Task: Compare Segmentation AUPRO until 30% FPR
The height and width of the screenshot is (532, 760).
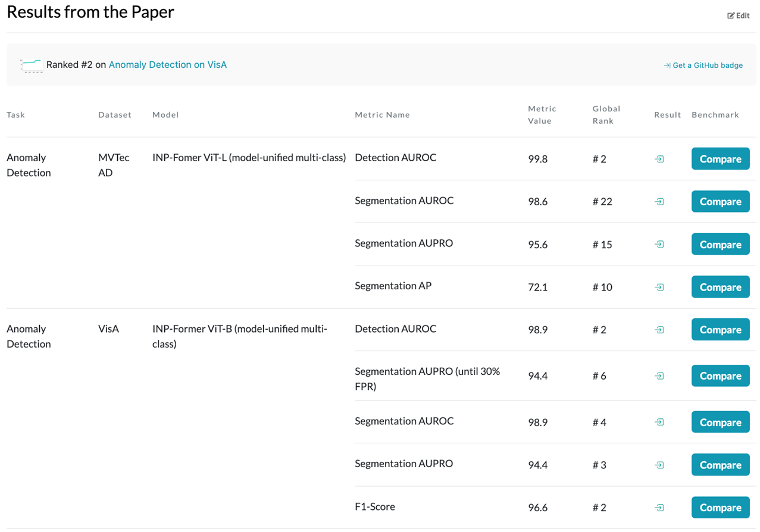Action: 720,376
